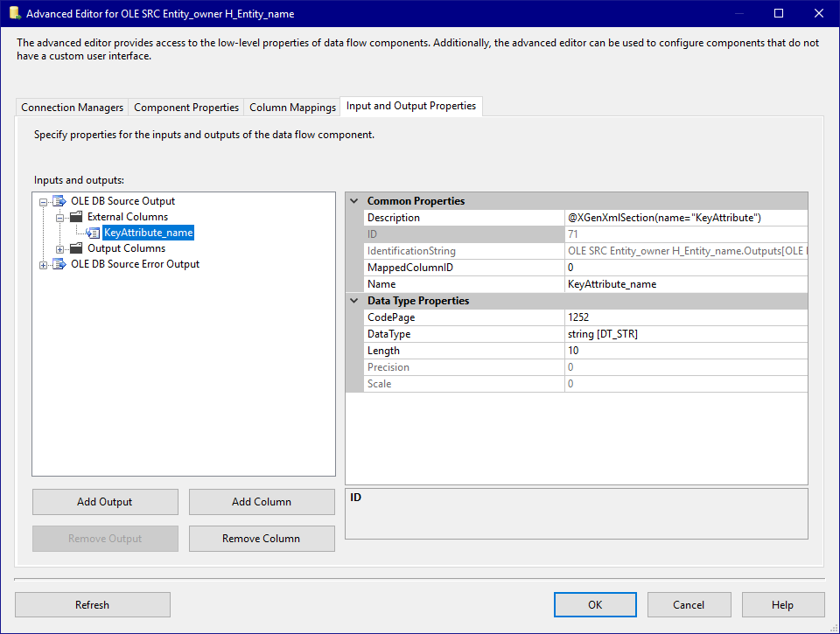Click the OLE DB Source Error Output icon
Screen dimensions: 840x634
59,264
